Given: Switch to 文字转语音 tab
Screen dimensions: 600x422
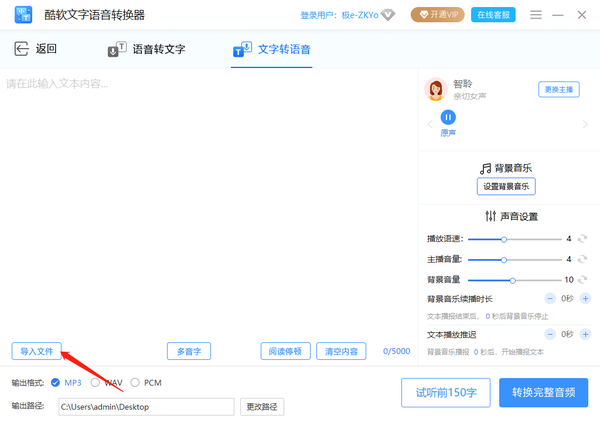Looking at the screenshot, I should click(x=272, y=49).
